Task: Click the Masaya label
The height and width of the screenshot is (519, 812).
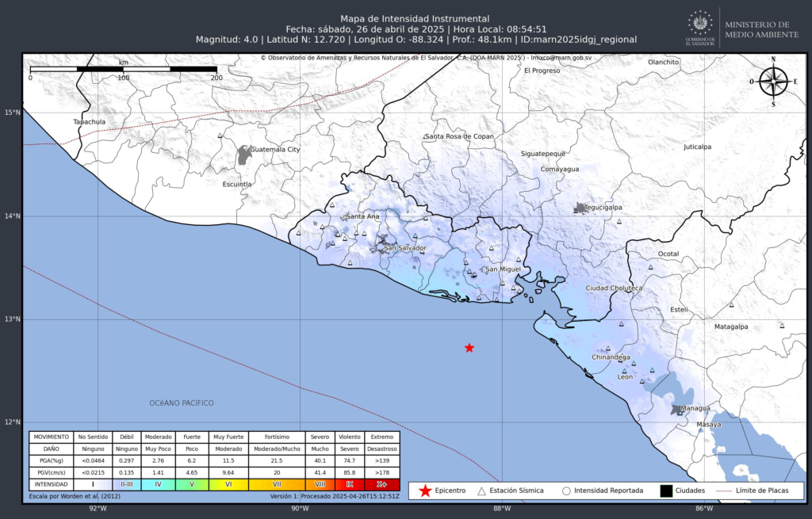Action: pyautogui.click(x=708, y=425)
